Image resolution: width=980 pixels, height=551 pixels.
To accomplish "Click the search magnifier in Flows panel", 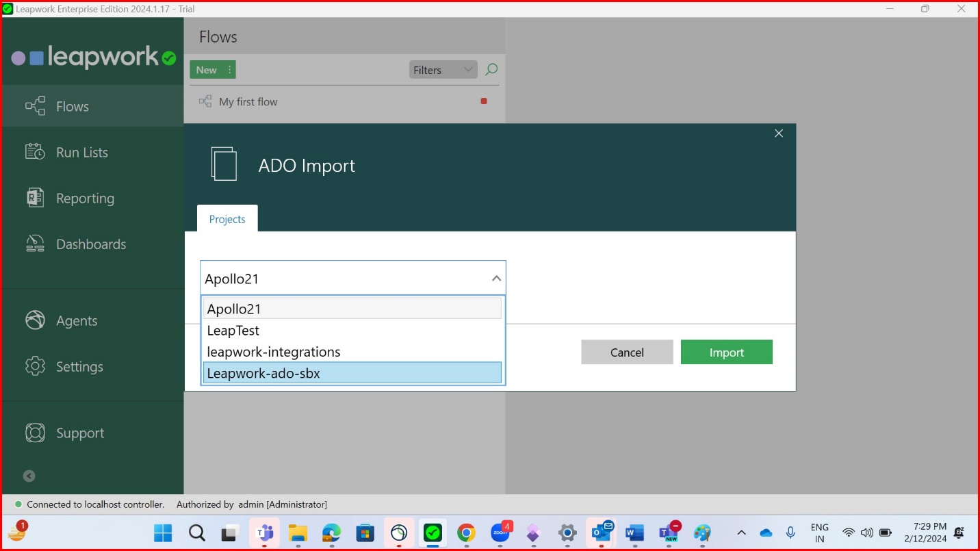I will [491, 70].
